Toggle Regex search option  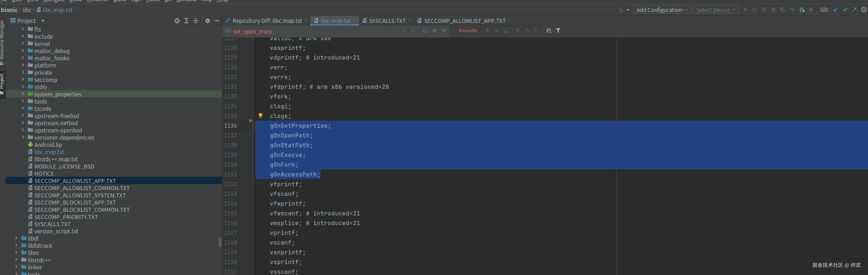pyautogui.click(x=444, y=31)
